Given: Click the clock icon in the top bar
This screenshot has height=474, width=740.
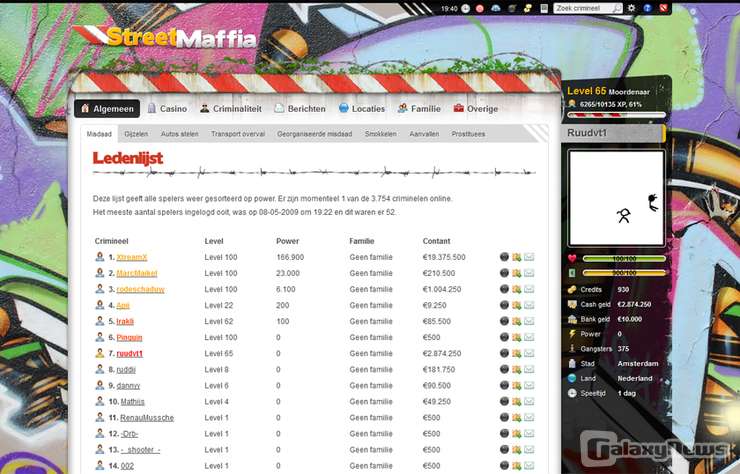Looking at the screenshot, I should tap(465, 8).
